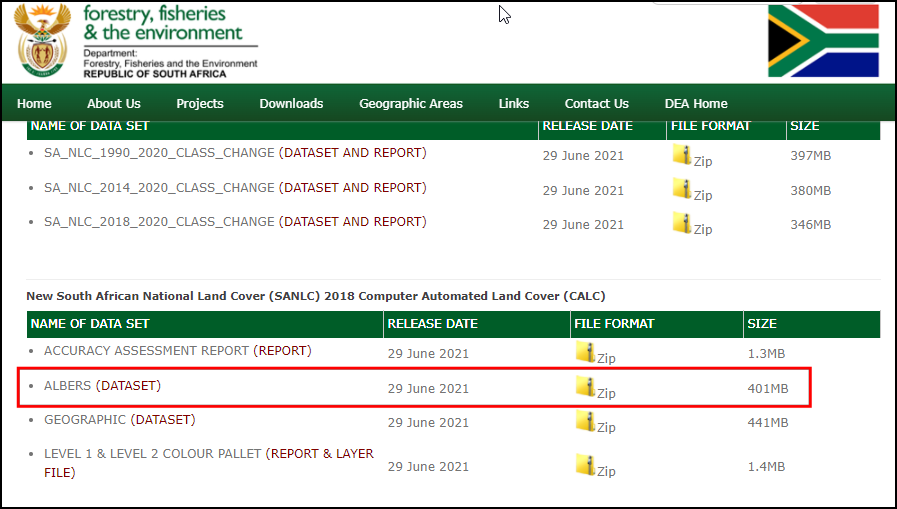Screen dimensions: 897x509
Task: Open the About Us menu
Action: click(x=114, y=104)
